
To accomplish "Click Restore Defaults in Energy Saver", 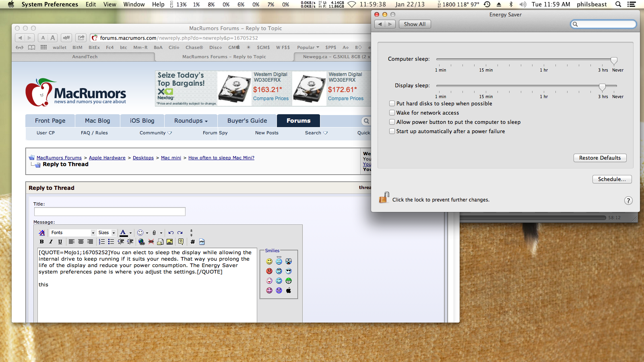I will point(600,158).
